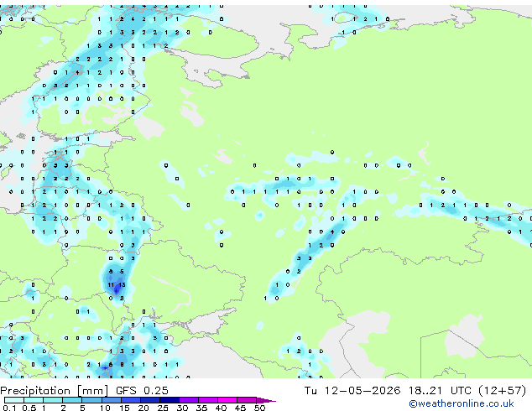This screenshot has height=411, width=532.
Task: Click the legend label '30'
Action: (182, 408)
